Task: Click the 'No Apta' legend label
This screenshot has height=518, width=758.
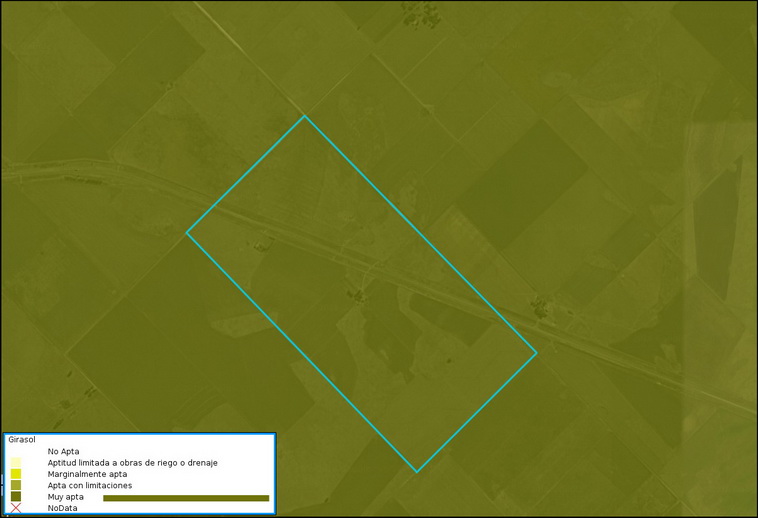Action: (x=63, y=451)
